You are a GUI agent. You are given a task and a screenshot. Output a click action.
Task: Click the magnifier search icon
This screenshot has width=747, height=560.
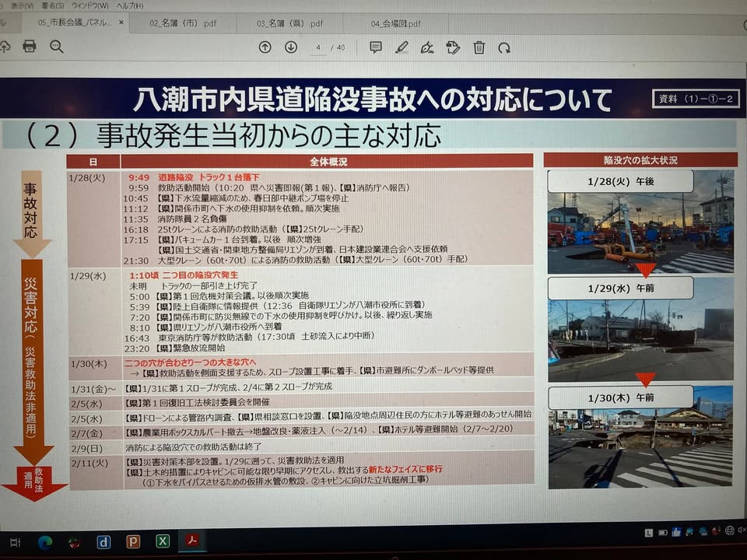pos(57,47)
